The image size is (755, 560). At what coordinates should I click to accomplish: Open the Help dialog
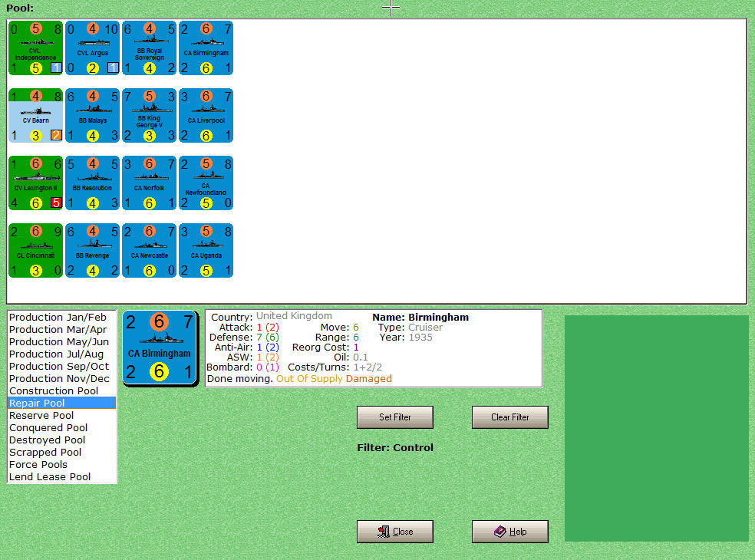509,531
